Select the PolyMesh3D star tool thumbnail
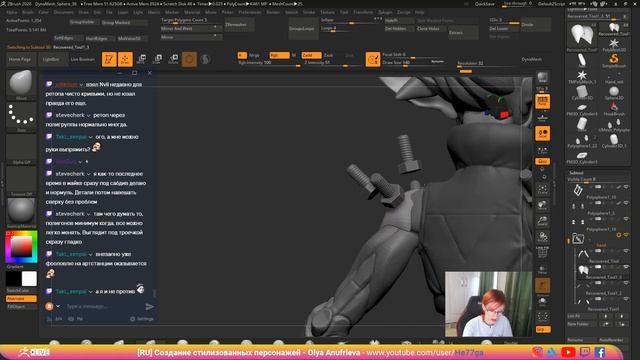The image size is (640, 360). pyautogui.click(x=613, y=44)
